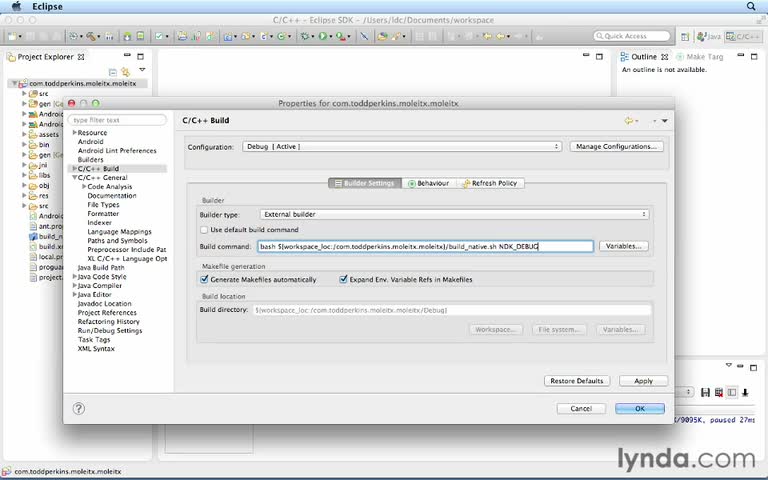
Task: Switch to the Behaviour tab
Action: pyautogui.click(x=429, y=183)
